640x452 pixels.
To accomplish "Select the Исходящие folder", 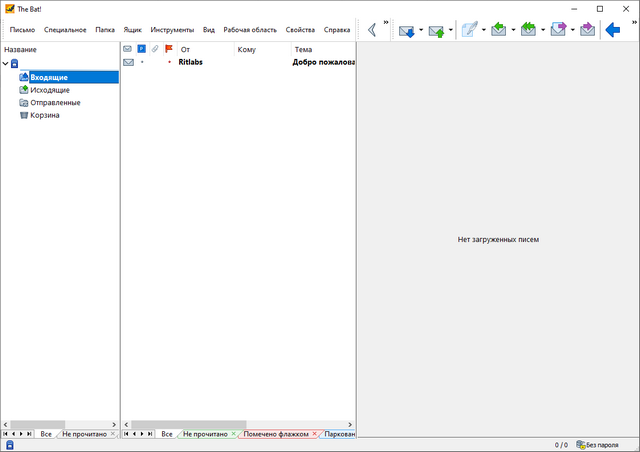I will coord(50,90).
